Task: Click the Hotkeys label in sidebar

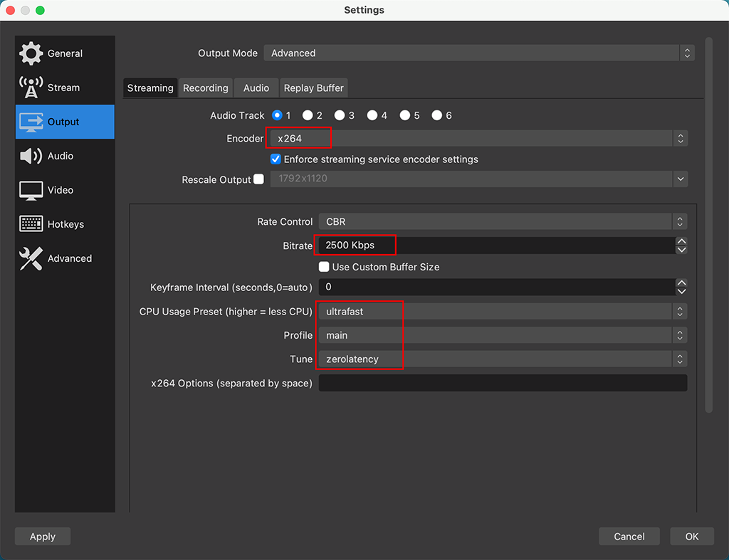Action: click(65, 224)
